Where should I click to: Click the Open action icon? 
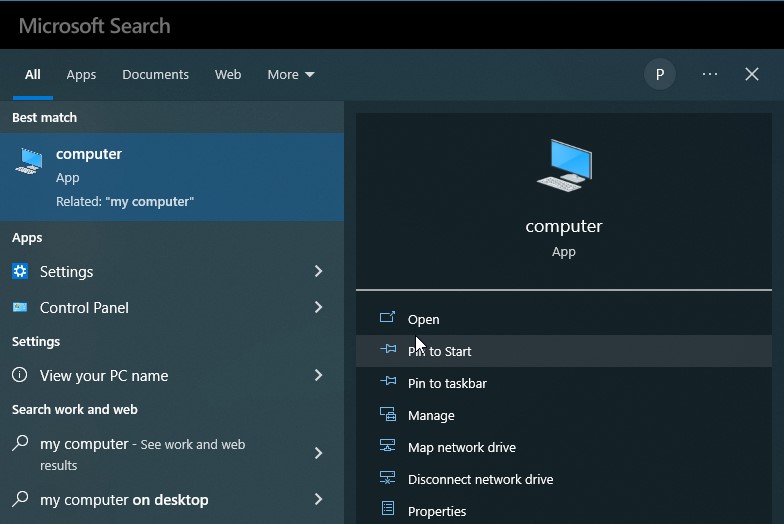(388, 318)
